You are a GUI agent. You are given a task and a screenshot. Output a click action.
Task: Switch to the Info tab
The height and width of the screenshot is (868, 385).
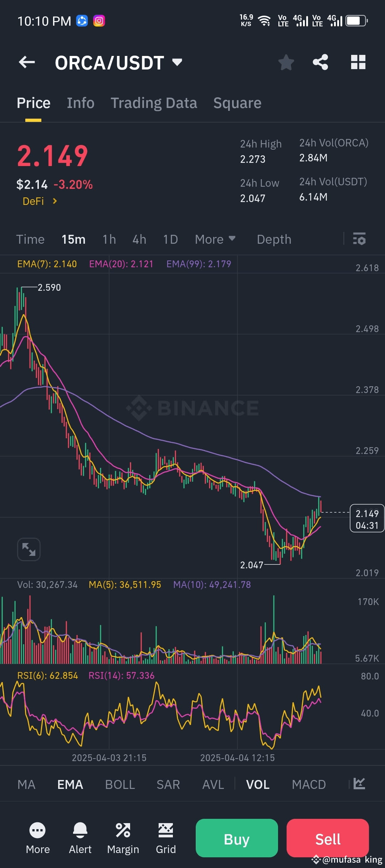tap(81, 103)
